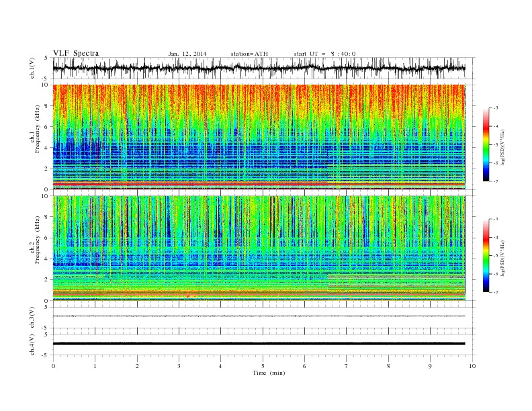
Task: Click the '8' kHz tick on ch.2 frequency axis
Action: 47,217
